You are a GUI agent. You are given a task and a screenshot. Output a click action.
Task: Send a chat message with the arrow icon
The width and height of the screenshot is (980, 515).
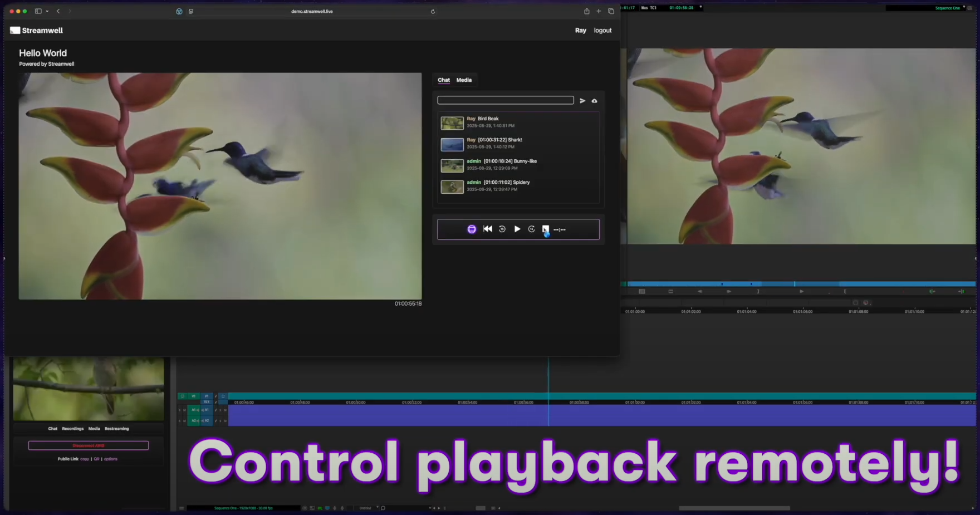pos(582,101)
